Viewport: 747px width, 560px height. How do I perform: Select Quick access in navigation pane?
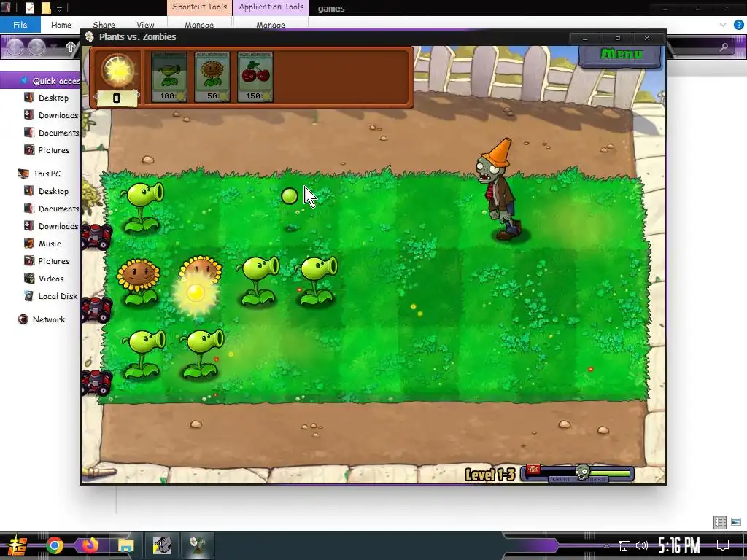tap(55, 81)
